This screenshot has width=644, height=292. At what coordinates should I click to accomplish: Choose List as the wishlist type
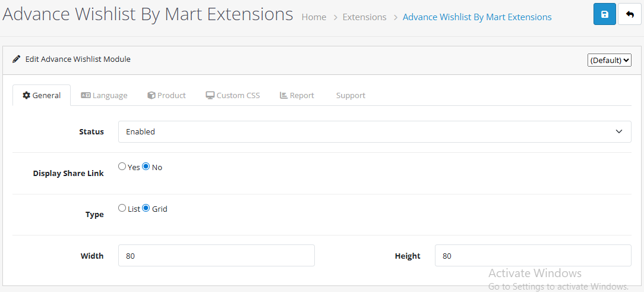[122, 208]
